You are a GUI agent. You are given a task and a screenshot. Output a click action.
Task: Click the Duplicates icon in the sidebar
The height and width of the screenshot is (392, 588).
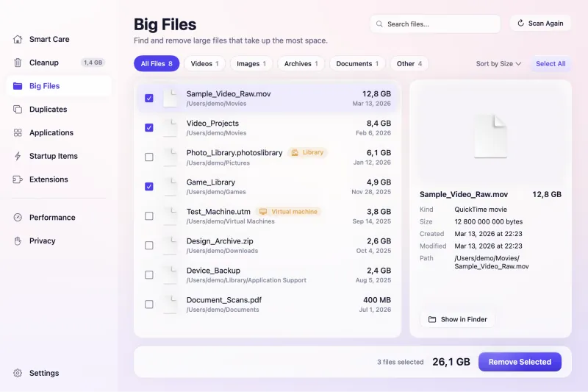point(18,109)
